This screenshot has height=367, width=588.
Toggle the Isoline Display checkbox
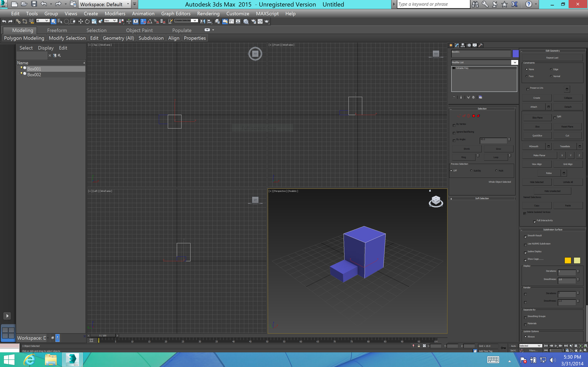[x=525, y=252]
